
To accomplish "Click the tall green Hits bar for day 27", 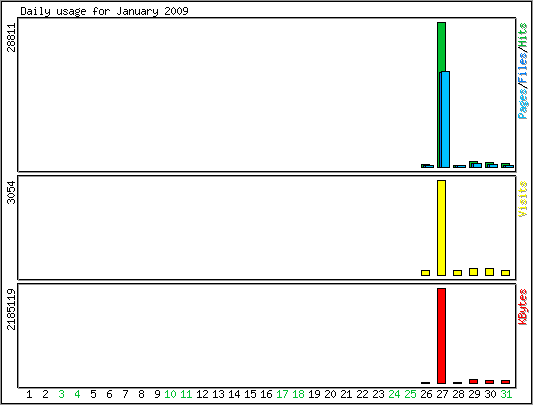I will pos(441,47).
